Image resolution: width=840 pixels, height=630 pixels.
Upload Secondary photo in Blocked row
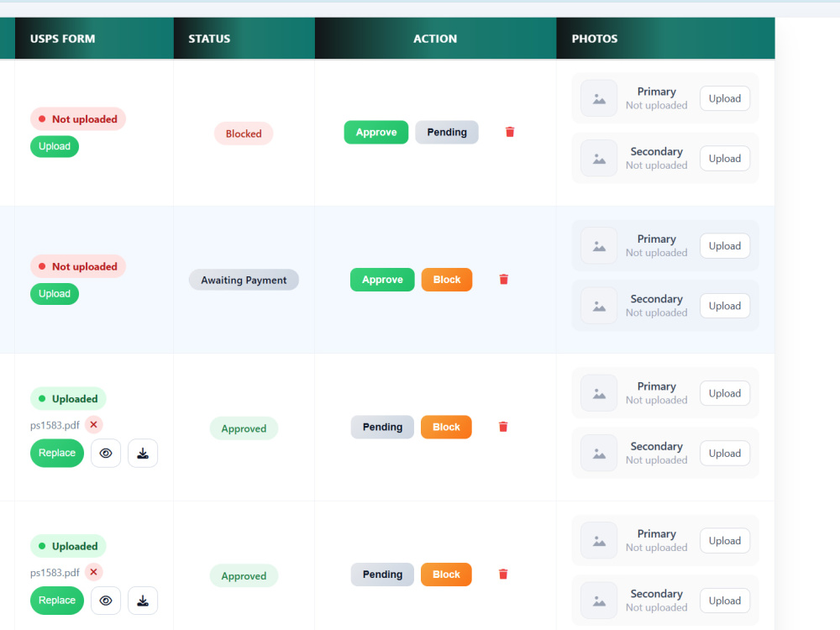coord(725,159)
